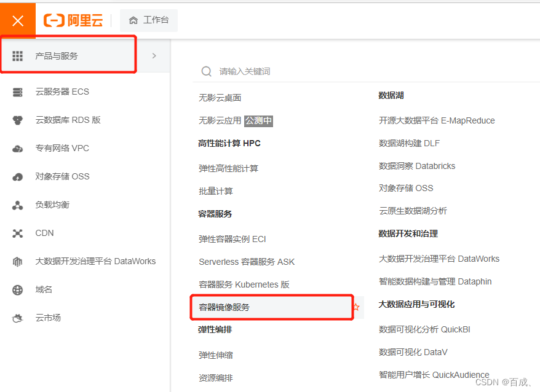Open 云服务器 ECS from the sidebar
Image resolution: width=540 pixels, height=392 pixels.
[x=62, y=92]
